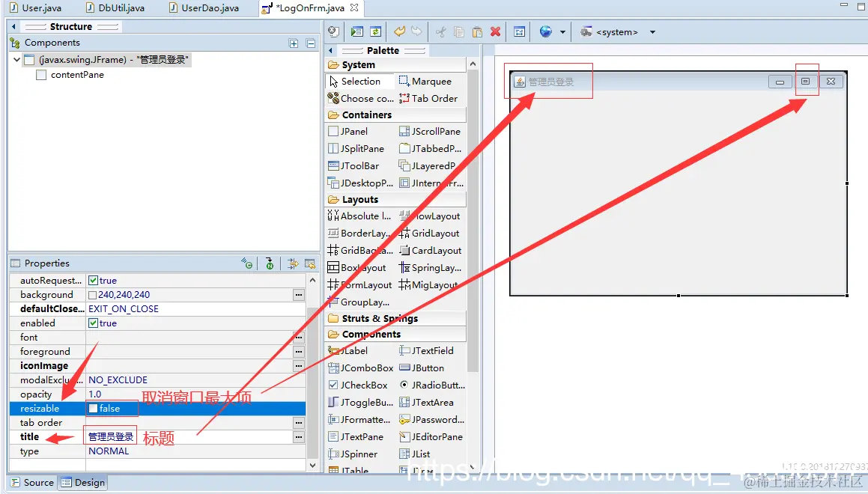
Task: Close the LogOnFrm.java editor tab
Action: [354, 7]
